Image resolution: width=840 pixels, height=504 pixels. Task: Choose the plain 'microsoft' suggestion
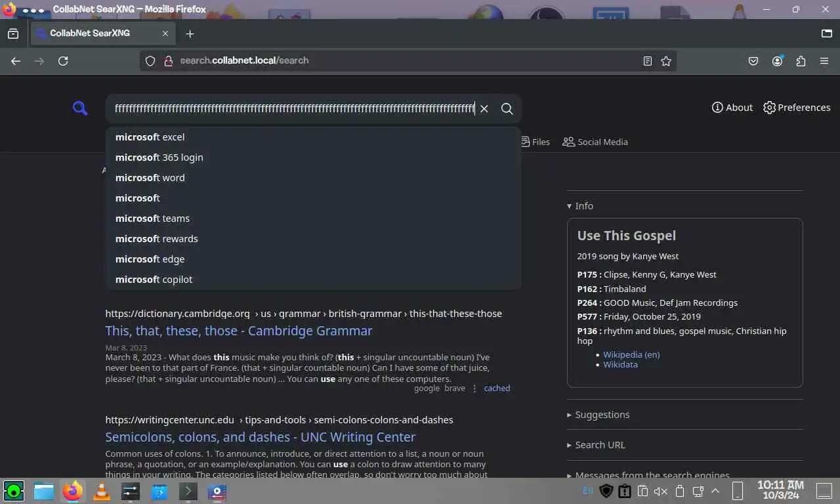click(314, 198)
